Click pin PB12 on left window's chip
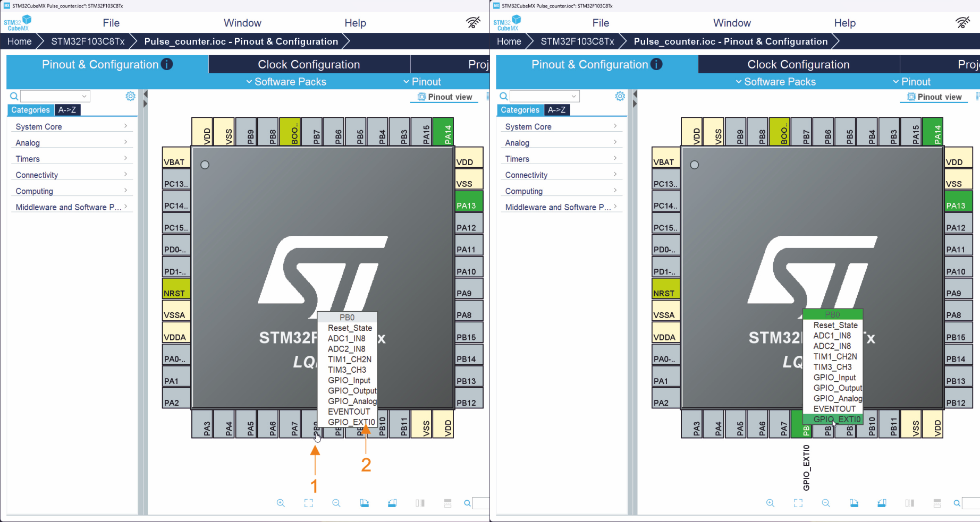 [469, 398]
